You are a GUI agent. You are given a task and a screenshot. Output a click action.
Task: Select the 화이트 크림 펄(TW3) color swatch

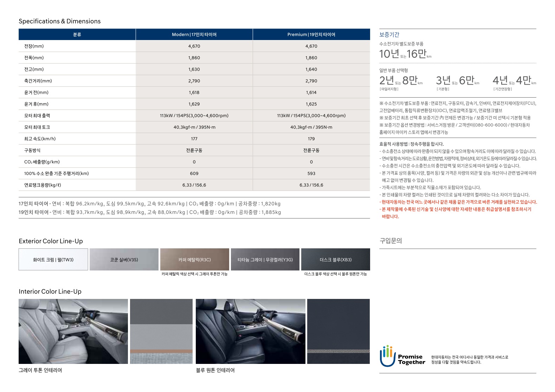(53, 260)
